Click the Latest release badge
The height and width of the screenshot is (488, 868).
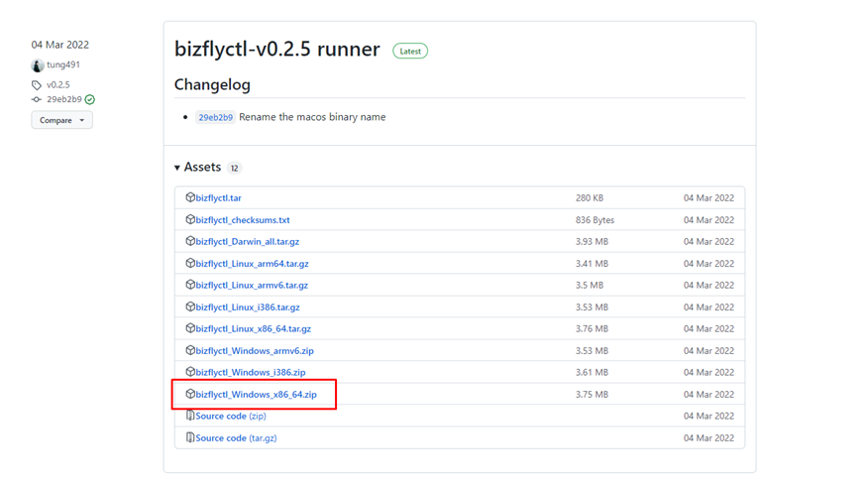point(410,51)
